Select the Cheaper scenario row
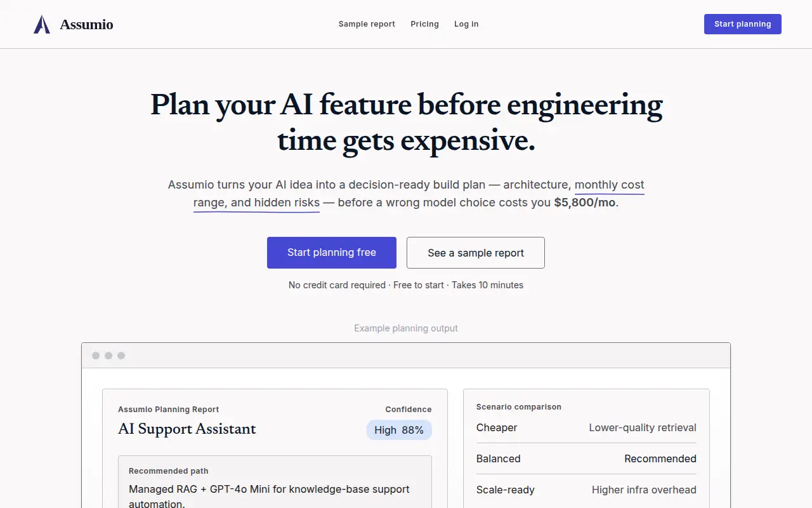 (586, 428)
